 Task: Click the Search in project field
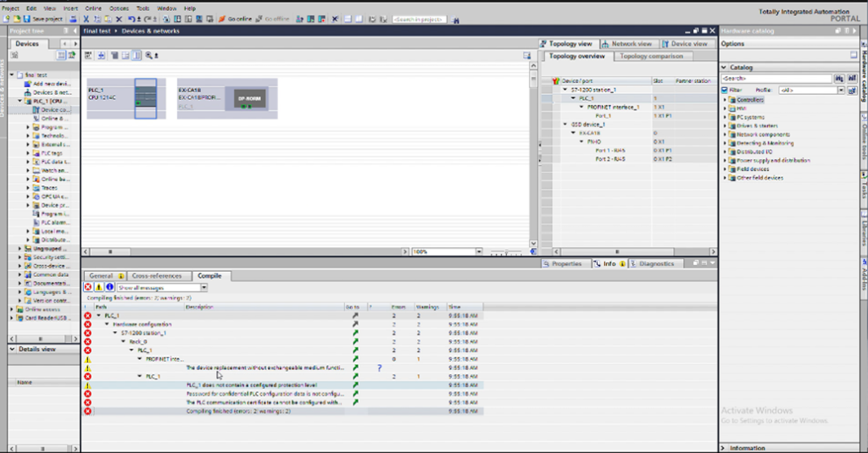419,19
